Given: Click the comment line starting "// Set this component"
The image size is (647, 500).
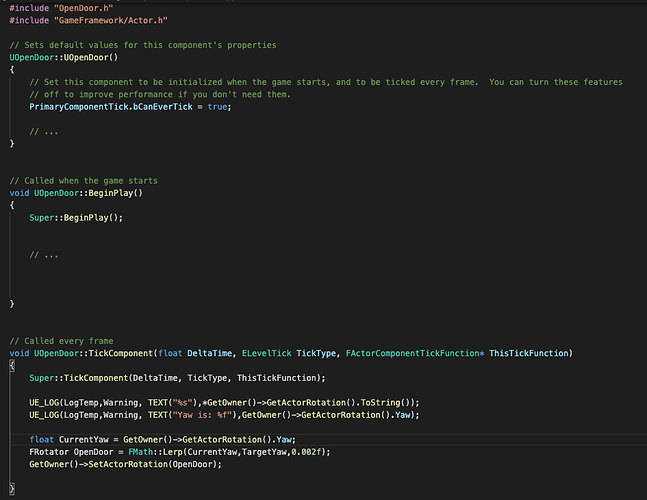Looking at the screenshot, I should tap(326, 82).
